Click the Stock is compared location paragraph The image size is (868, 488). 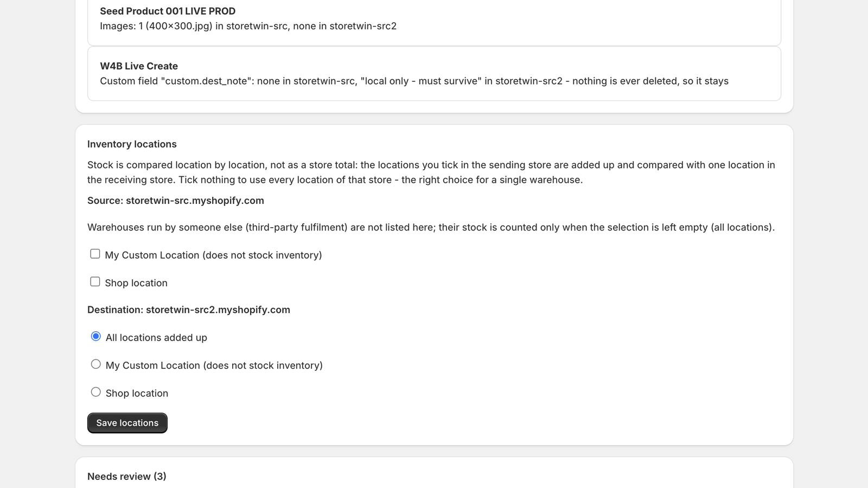point(431,172)
